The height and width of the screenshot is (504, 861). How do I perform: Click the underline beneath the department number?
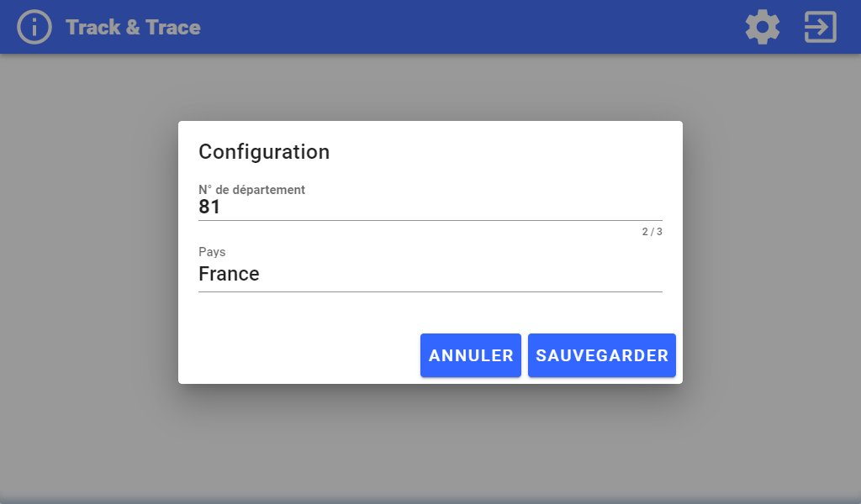(x=430, y=220)
